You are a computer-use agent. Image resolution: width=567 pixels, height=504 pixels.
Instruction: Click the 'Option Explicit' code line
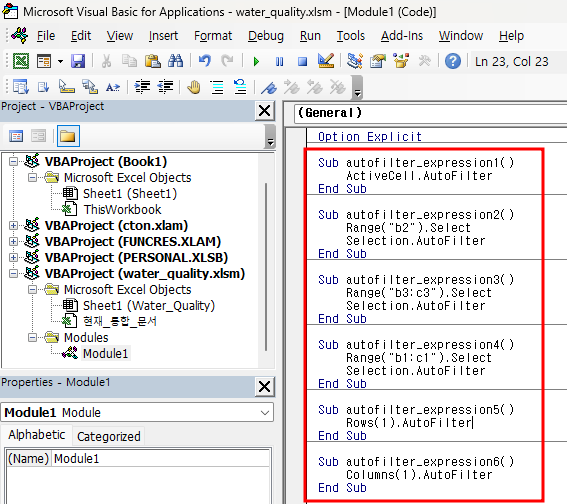point(370,136)
